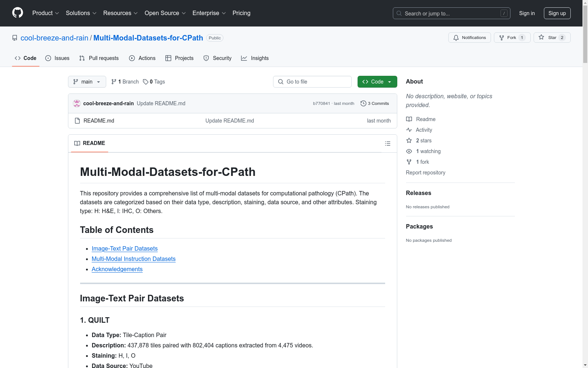This screenshot has width=588, height=368.
Task: Focus the Search or jump to field
Action: [x=452, y=13]
